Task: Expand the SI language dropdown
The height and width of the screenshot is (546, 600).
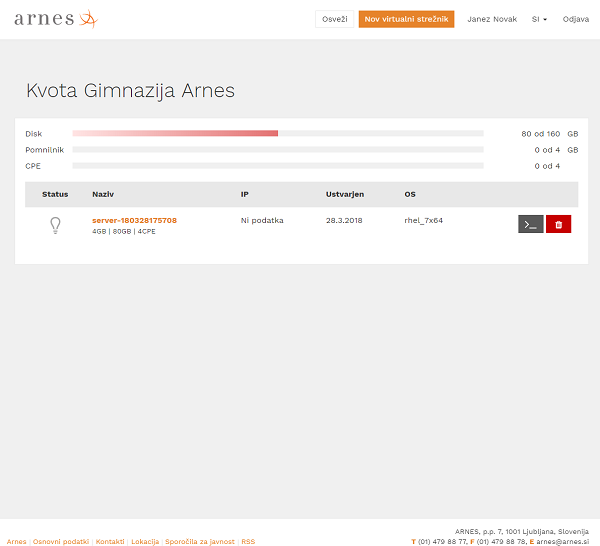Action: [x=539, y=19]
